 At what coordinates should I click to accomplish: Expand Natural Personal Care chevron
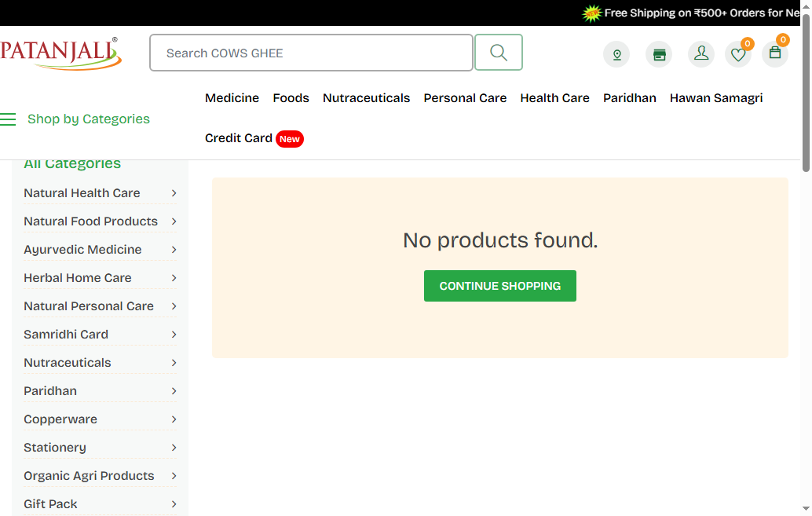tap(174, 306)
